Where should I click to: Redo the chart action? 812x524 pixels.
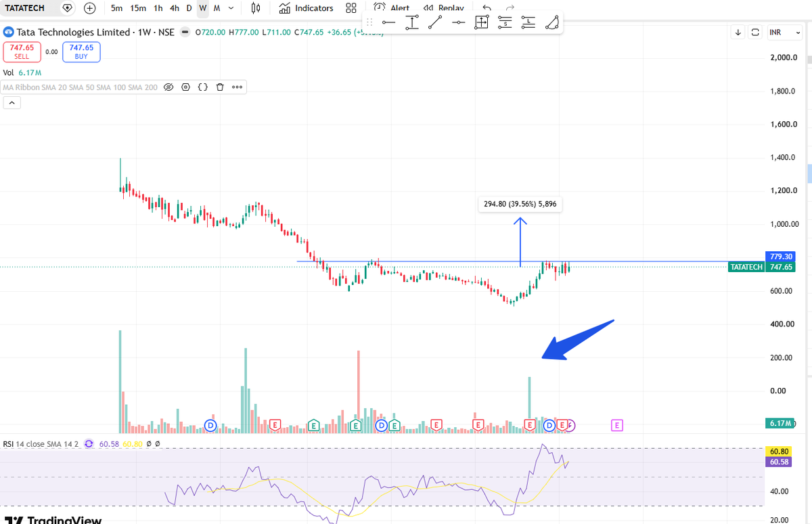click(x=510, y=7)
